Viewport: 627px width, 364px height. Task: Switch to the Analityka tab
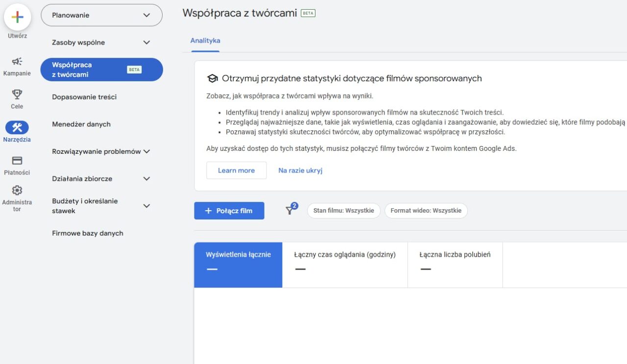(x=205, y=41)
